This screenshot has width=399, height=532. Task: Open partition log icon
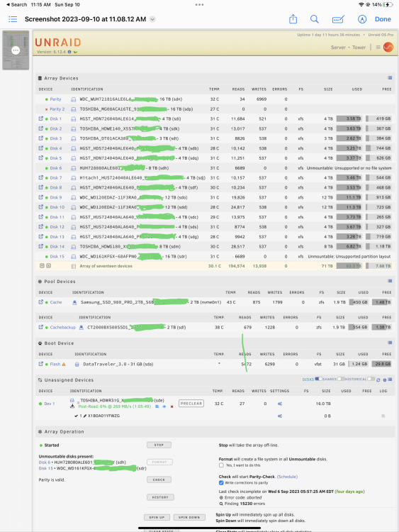pos(383,416)
